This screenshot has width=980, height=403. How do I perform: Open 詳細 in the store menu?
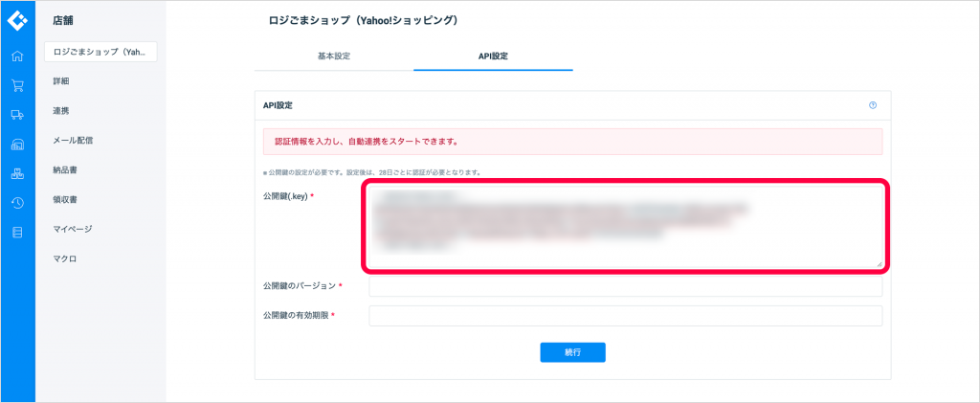pyautogui.click(x=60, y=81)
